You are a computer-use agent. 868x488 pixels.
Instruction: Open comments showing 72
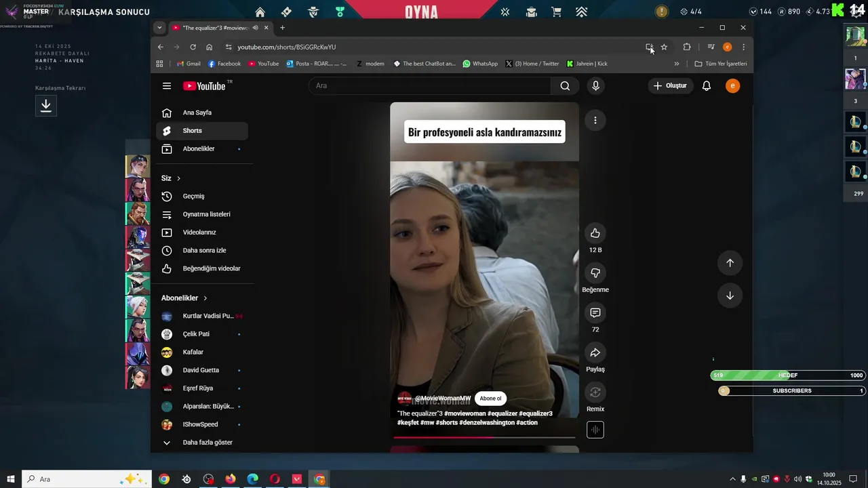595,313
